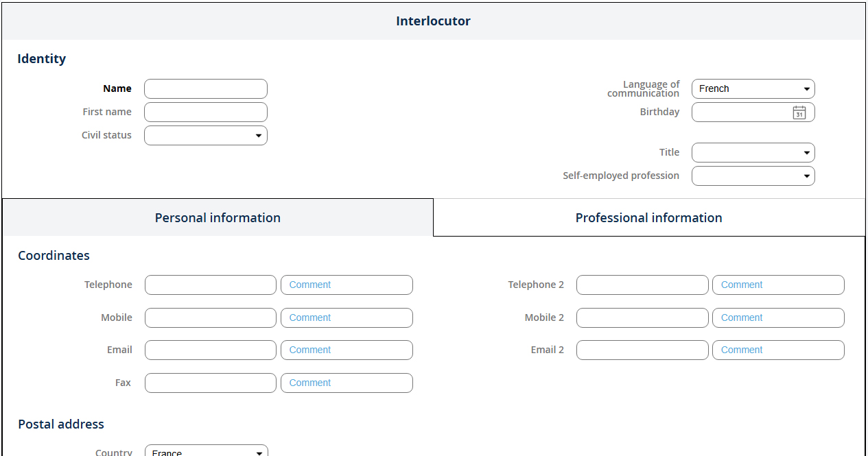Click the Mobile number field
Screen dimensions: 868x456
[210, 318]
